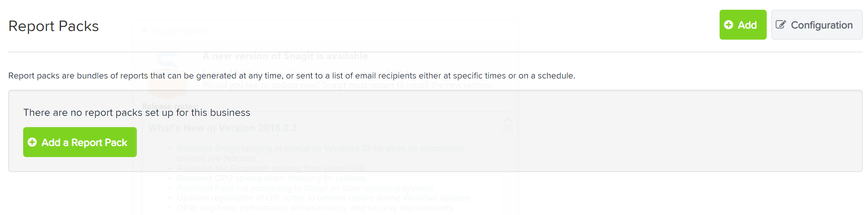Open the Configuration button
The image size is (868, 215).
[x=817, y=25]
